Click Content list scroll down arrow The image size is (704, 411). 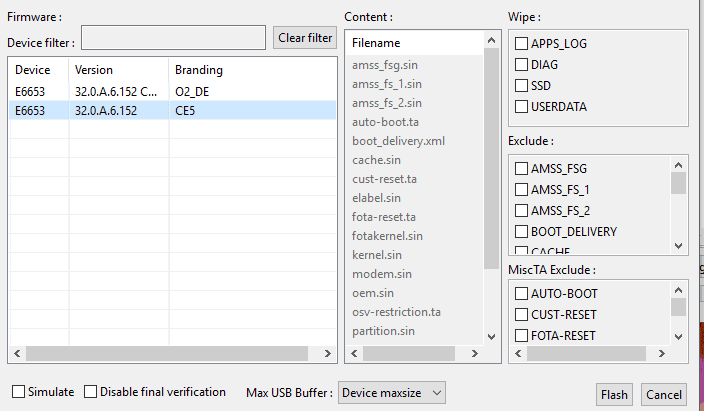click(x=491, y=336)
